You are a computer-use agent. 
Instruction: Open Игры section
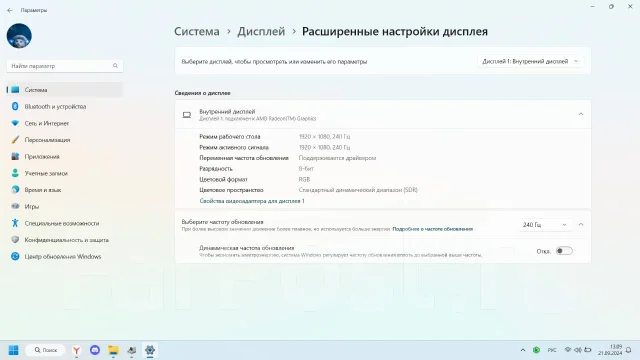pos(64,207)
